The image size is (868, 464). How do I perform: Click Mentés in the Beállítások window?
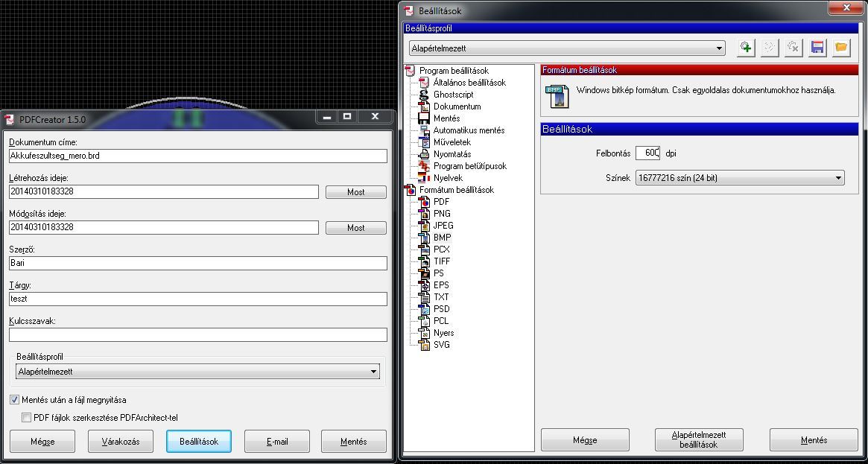tap(814, 439)
